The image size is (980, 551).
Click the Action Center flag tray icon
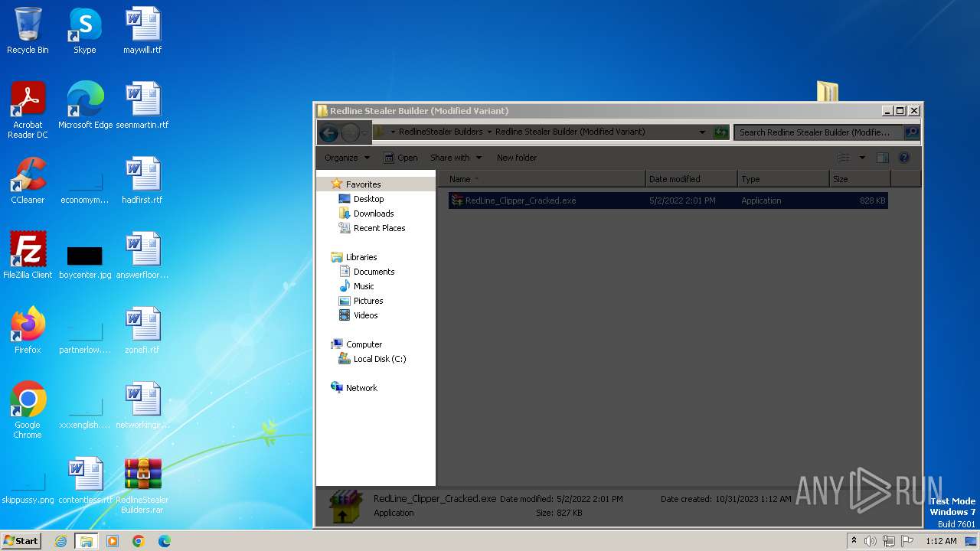coord(908,541)
